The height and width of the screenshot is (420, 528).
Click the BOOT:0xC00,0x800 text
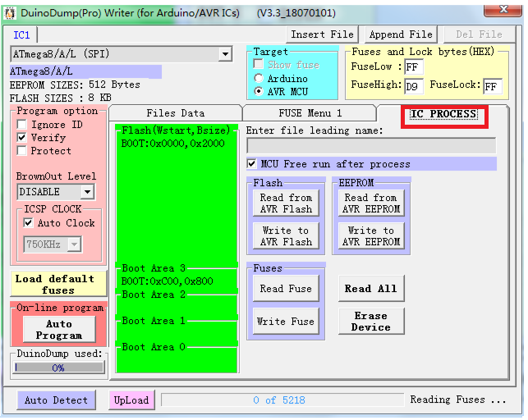(x=167, y=281)
